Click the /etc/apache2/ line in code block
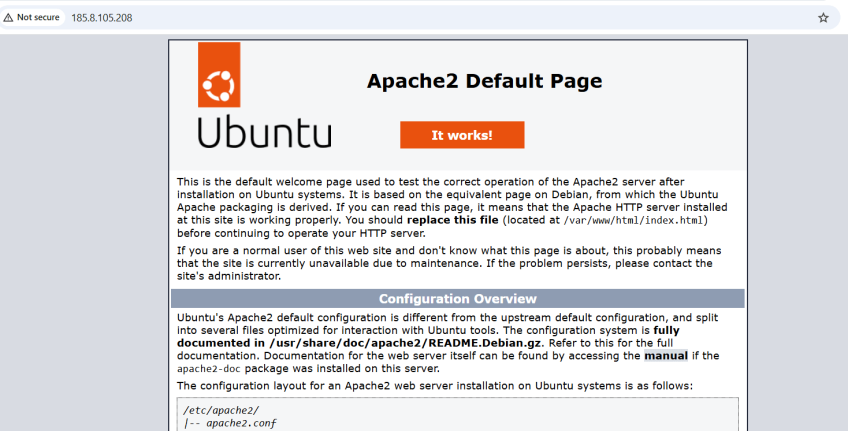 tap(207, 410)
